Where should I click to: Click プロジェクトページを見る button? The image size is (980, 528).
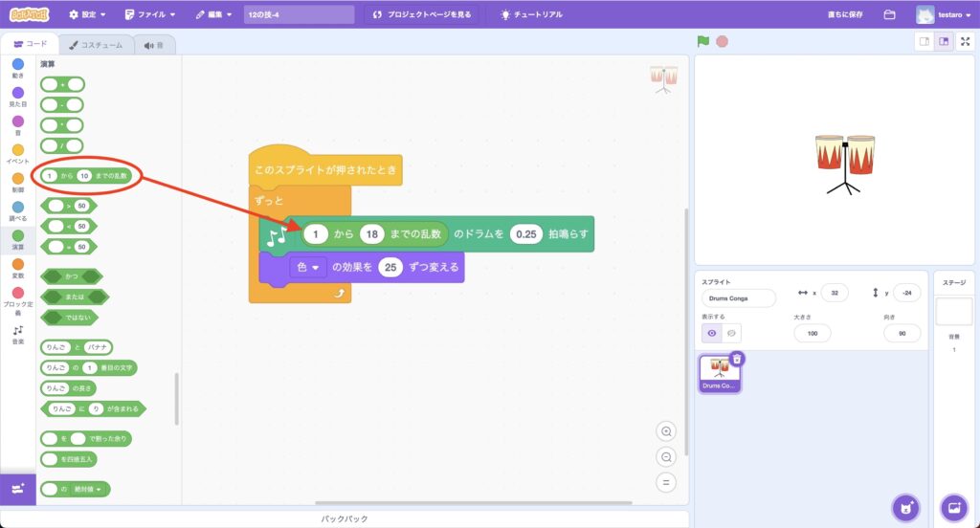tap(422, 14)
